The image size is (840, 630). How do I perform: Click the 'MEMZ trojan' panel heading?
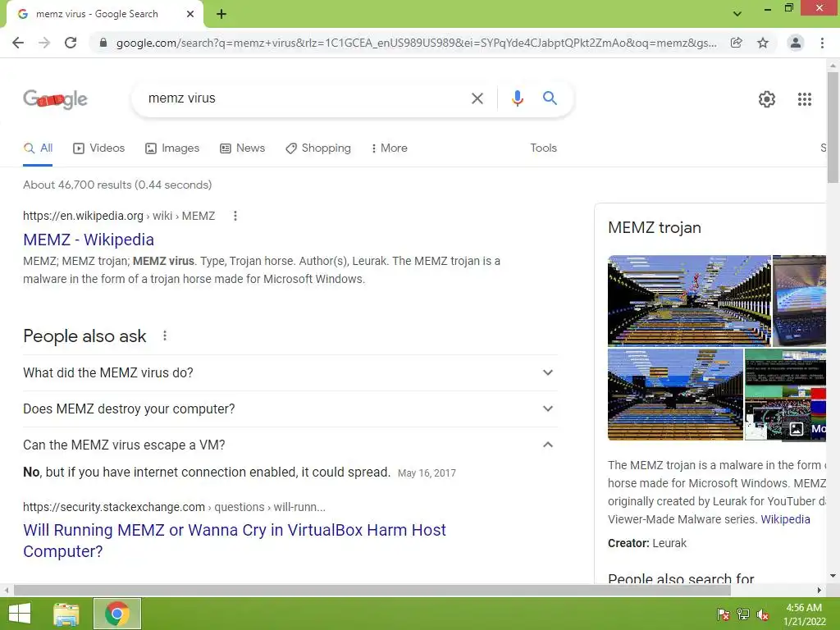[654, 228]
